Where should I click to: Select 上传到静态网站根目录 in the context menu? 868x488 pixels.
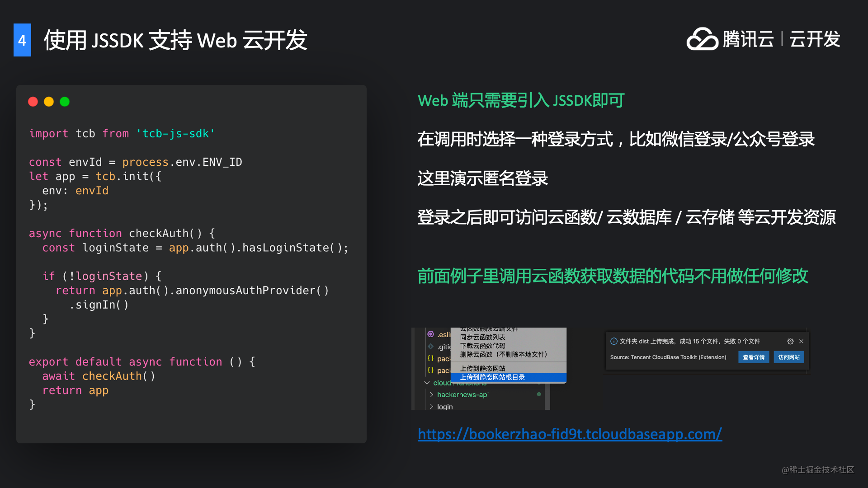click(509, 377)
